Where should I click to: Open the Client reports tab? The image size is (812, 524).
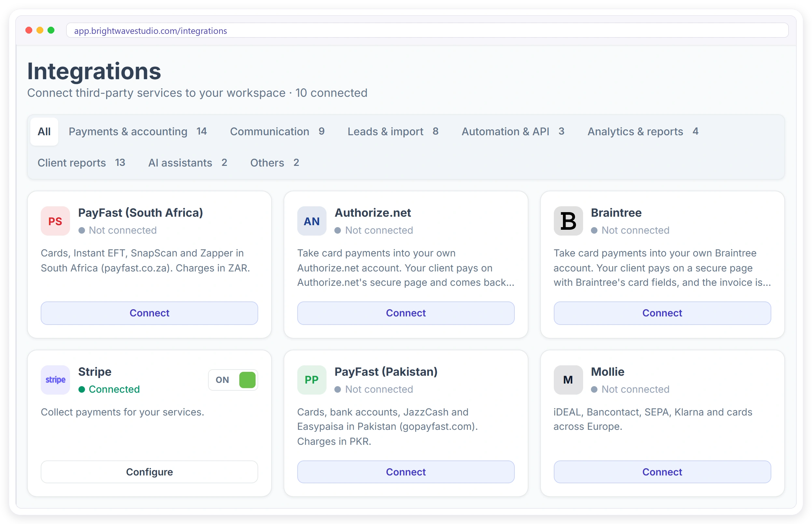click(82, 163)
